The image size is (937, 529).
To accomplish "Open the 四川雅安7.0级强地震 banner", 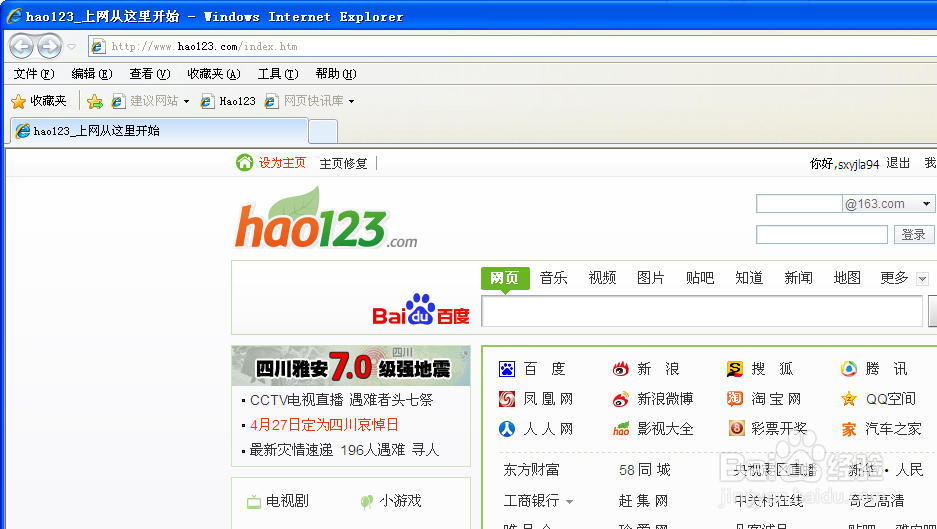I will click(351, 366).
